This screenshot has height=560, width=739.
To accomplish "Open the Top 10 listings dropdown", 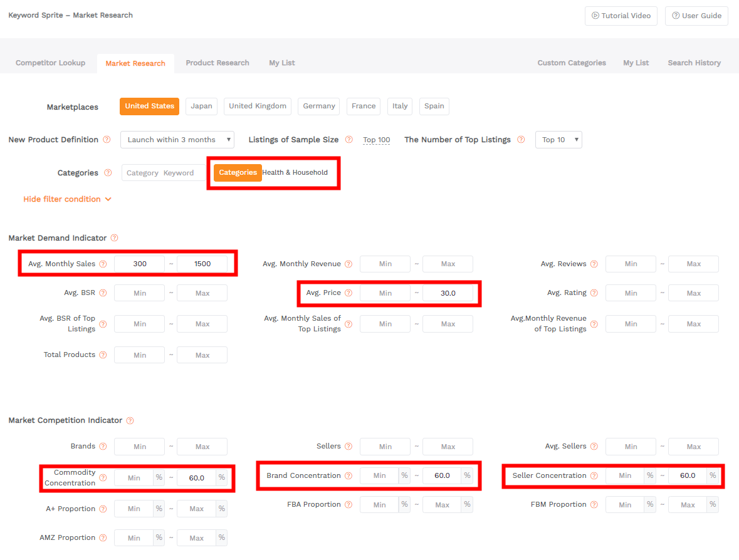I will [558, 140].
